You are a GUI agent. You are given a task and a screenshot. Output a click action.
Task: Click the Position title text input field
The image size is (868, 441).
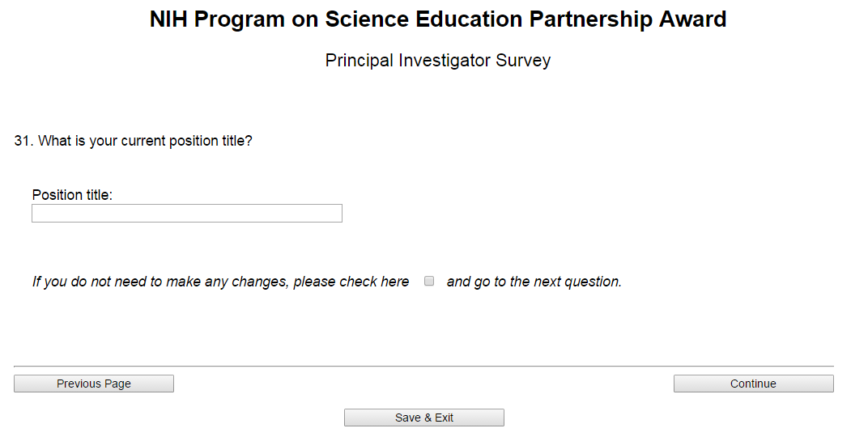tap(187, 213)
